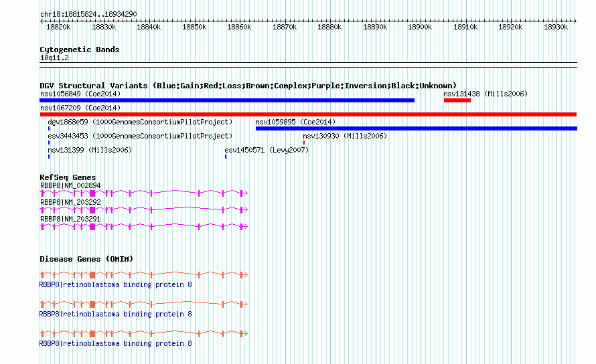The height and width of the screenshot is (364, 596).
Task: Click the right arrowhead of the coordinate ruler
Action: (575, 21)
